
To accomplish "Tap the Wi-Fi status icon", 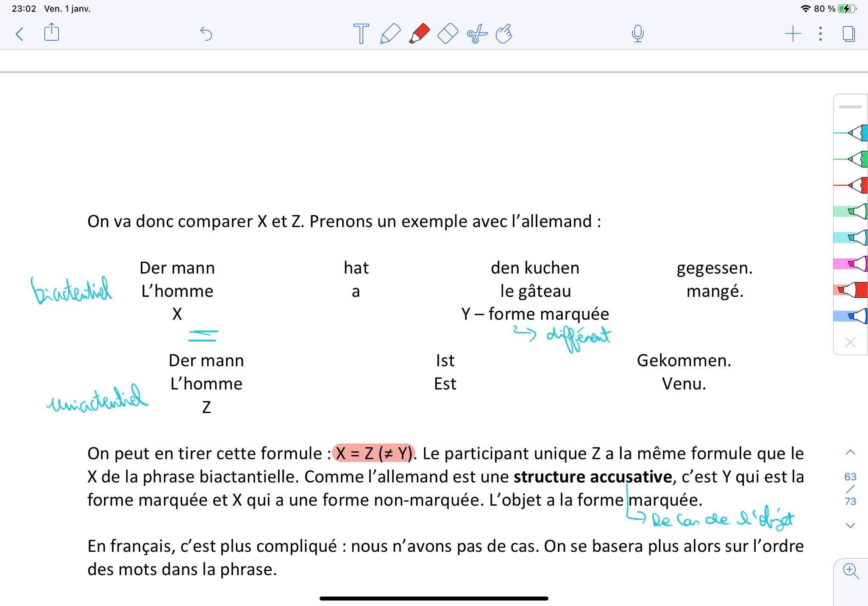I will [805, 8].
